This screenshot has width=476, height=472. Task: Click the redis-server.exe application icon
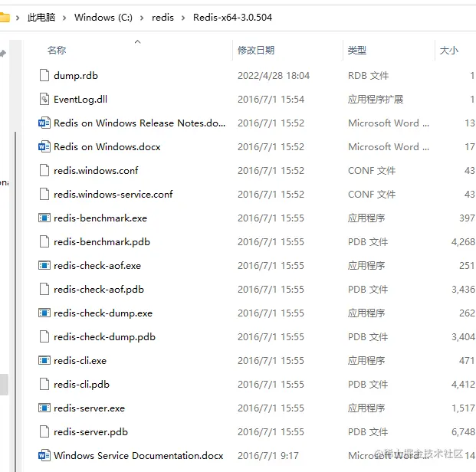(x=44, y=408)
